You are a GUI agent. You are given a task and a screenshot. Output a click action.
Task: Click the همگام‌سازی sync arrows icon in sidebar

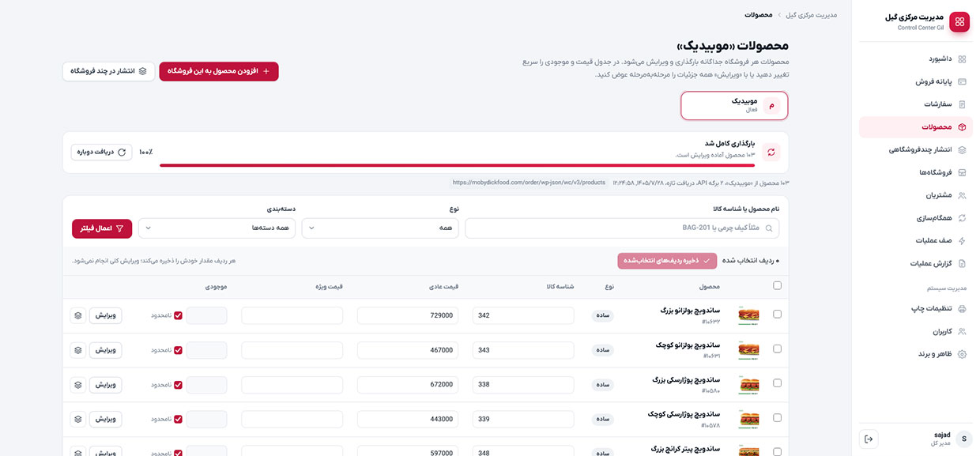(962, 218)
